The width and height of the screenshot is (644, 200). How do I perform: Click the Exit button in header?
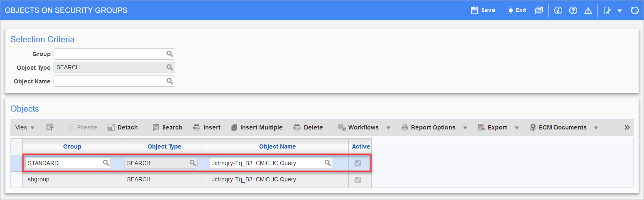click(516, 10)
